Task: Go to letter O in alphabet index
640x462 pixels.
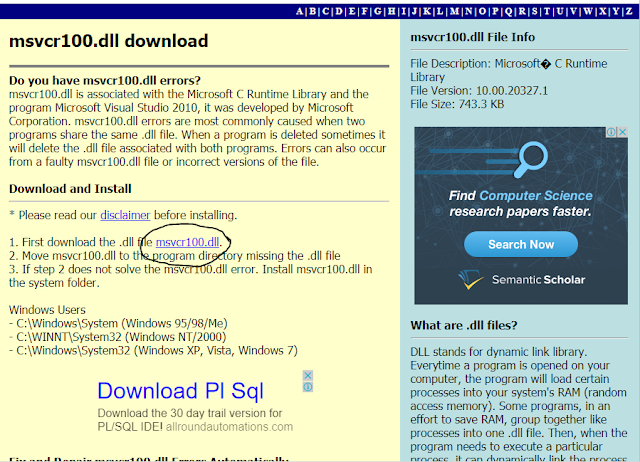Action: [482, 11]
